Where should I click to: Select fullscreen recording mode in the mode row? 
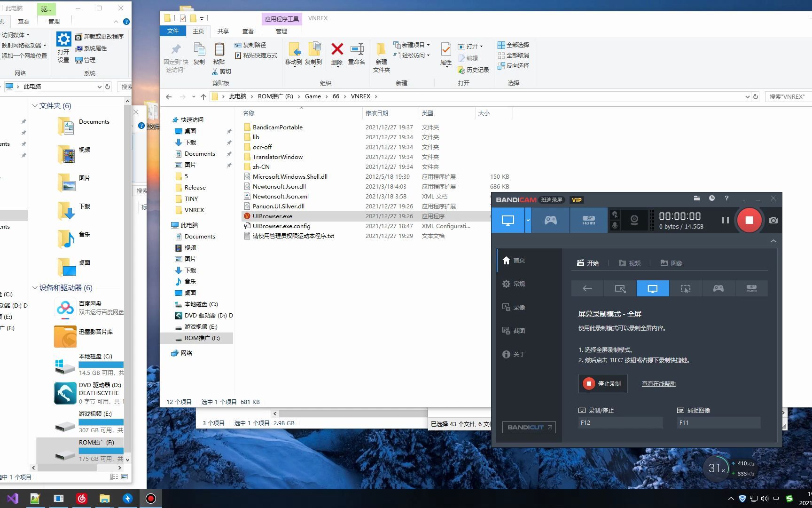(x=653, y=288)
